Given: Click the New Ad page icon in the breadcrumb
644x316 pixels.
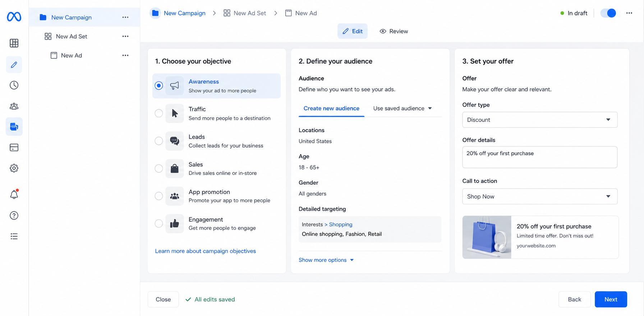Looking at the screenshot, I should [x=288, y=13].
